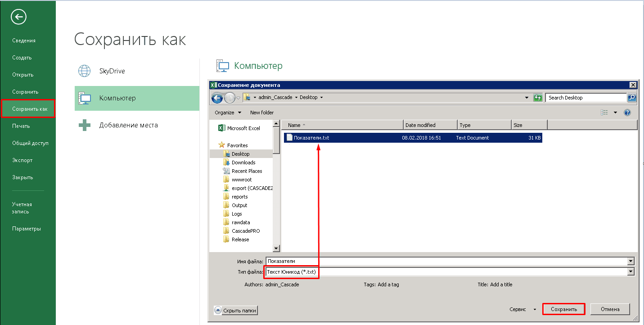Select the Desktop folder in Favorites
This screenshot has width=644, height=325.
pyautogui.click(x=242, y=154)
